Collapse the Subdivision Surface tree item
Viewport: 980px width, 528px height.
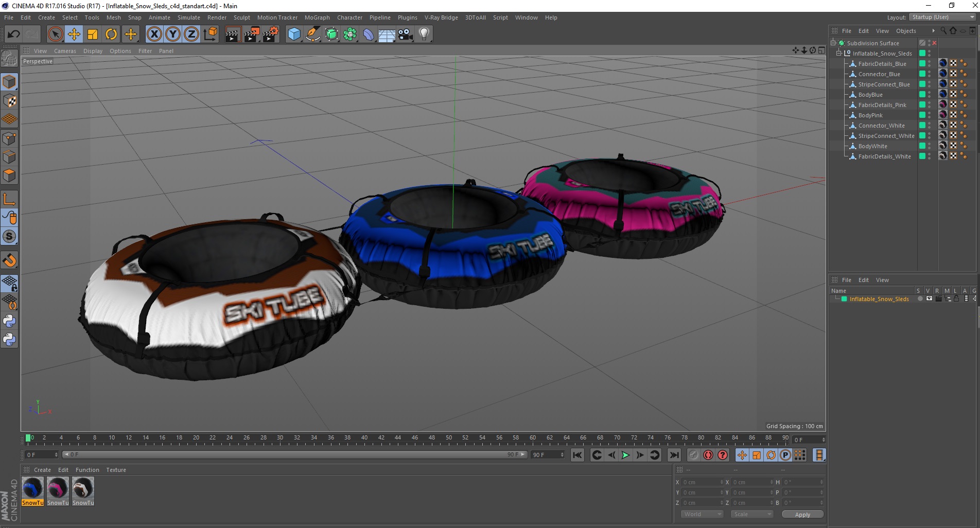pyautogui.click(x=833, y=43)
